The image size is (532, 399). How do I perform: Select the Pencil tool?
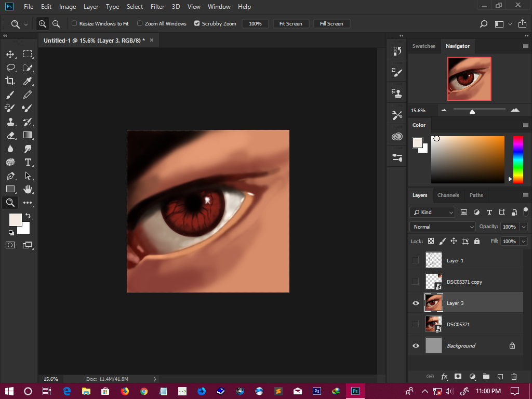pos(28,95)
